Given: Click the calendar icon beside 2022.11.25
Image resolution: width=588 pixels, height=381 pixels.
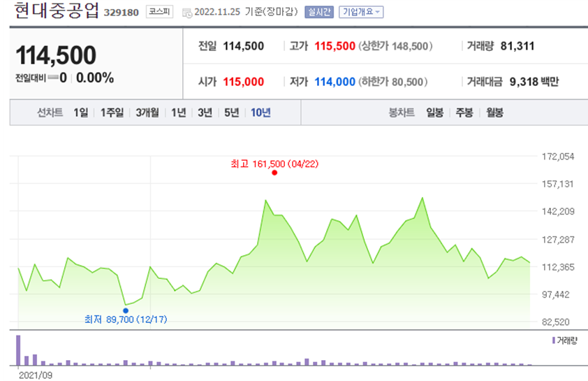Looking at the screenshot, I should pos(187,13).
